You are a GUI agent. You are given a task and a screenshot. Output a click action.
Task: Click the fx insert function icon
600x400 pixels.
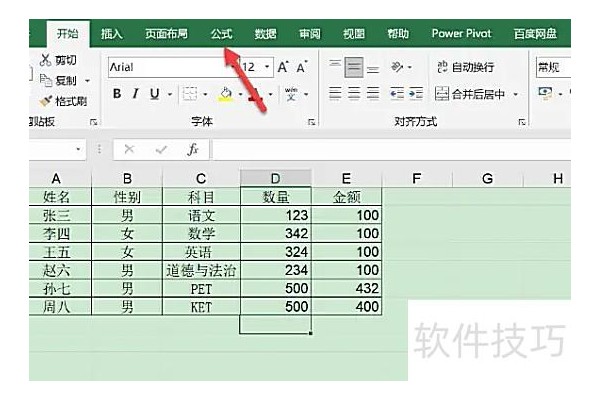coord(193,149)
